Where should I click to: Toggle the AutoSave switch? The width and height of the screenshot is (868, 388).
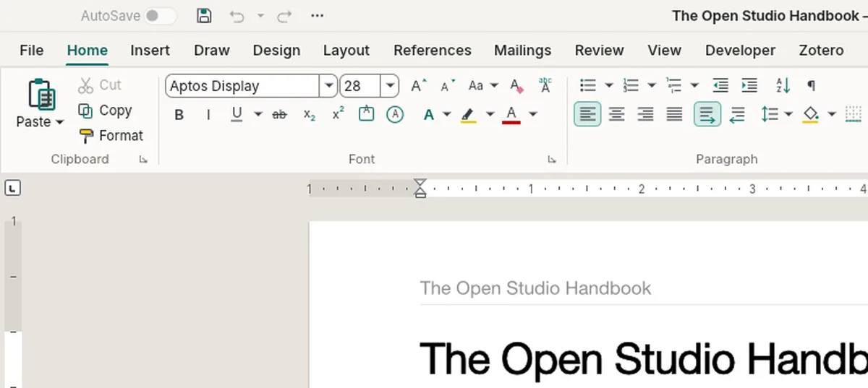pos(160,16)
